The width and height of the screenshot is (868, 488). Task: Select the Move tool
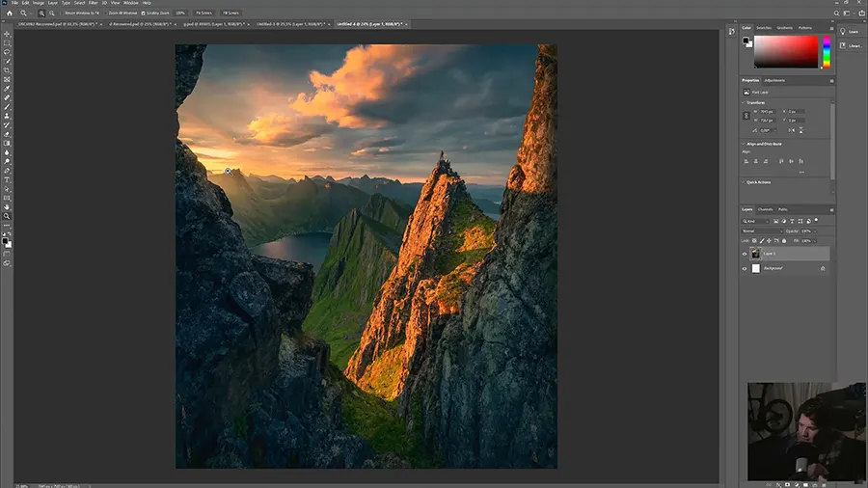(x=7, y=35)
